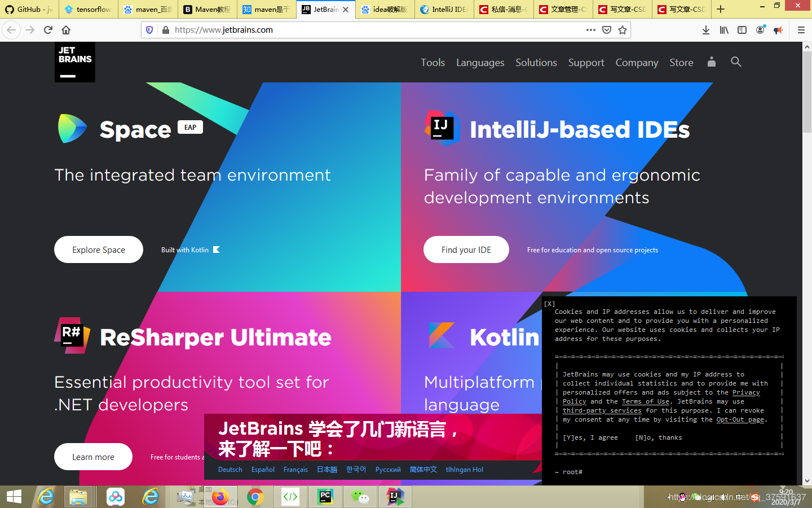This screenshot has width=812, height=508.
Task: Open Built with Kotlin link
Action: [190, 250]
